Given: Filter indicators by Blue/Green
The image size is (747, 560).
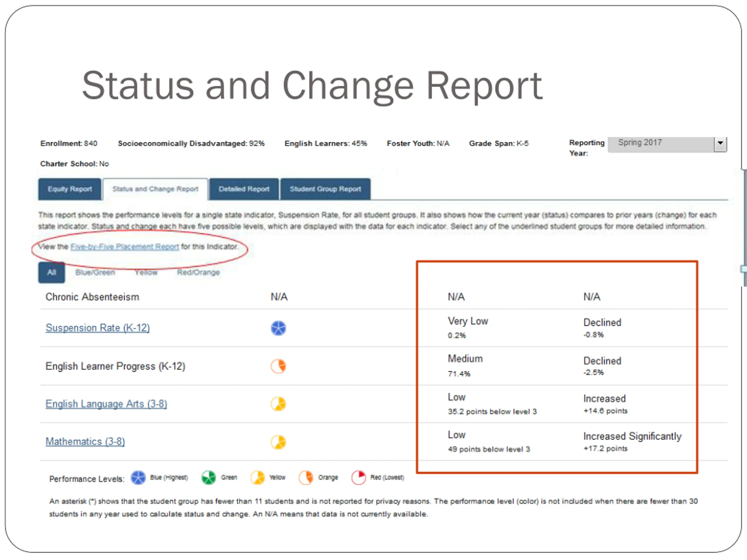Looking at the screenshot, I should pyautogui.click(x=95, y=272).
